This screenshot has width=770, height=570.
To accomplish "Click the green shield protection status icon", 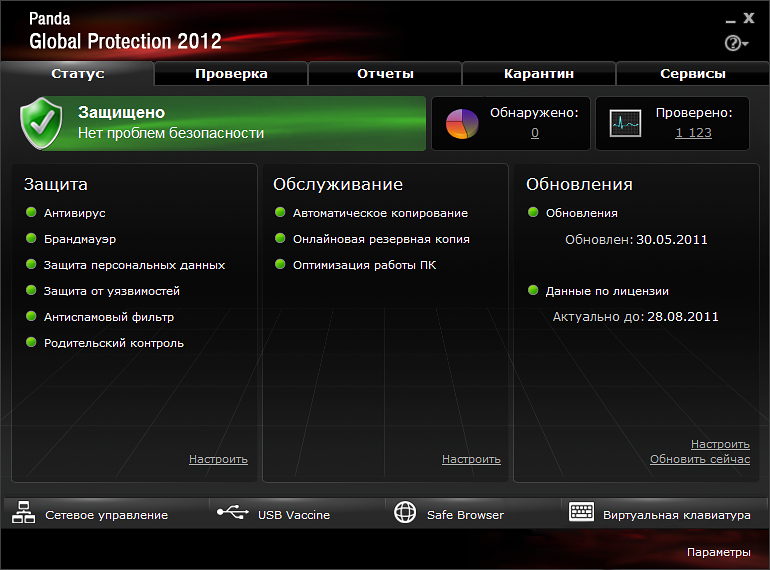I will point(42,123).
